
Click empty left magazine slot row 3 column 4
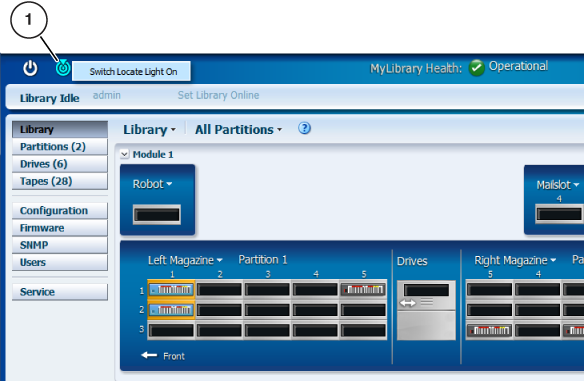pos(315,330)
